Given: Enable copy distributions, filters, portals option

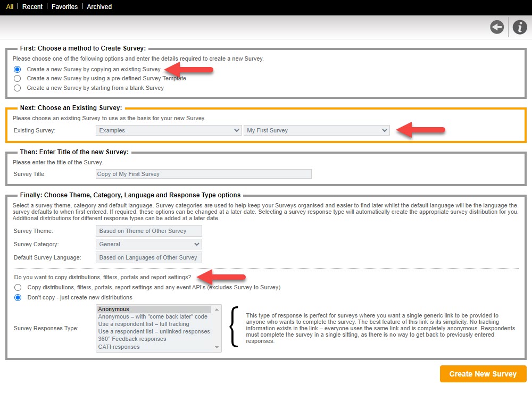Looking at the screenshot, I should click(18, 288).
